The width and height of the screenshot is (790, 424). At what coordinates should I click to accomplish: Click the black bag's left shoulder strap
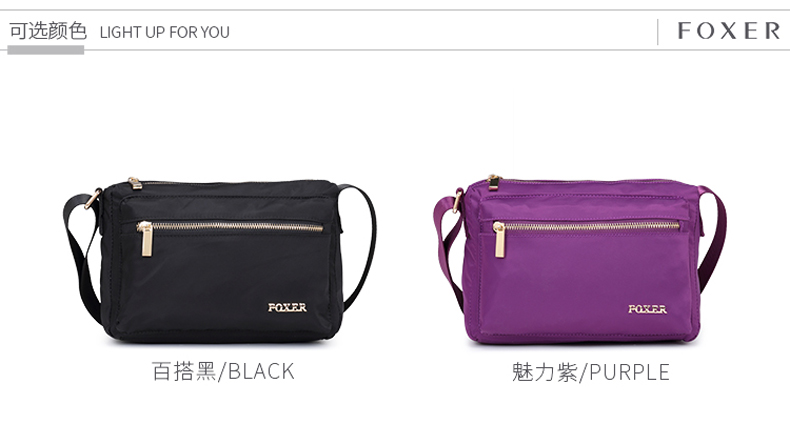(82, 250)
